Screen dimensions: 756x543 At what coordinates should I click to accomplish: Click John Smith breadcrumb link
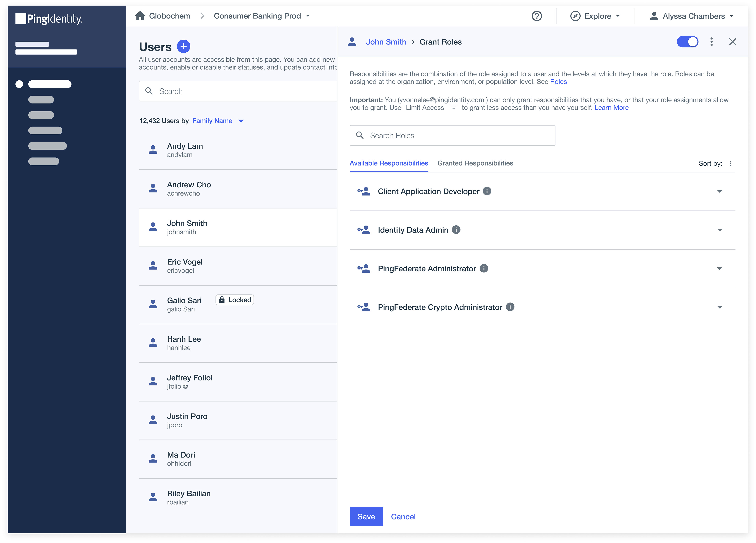[x=386, y=42]
